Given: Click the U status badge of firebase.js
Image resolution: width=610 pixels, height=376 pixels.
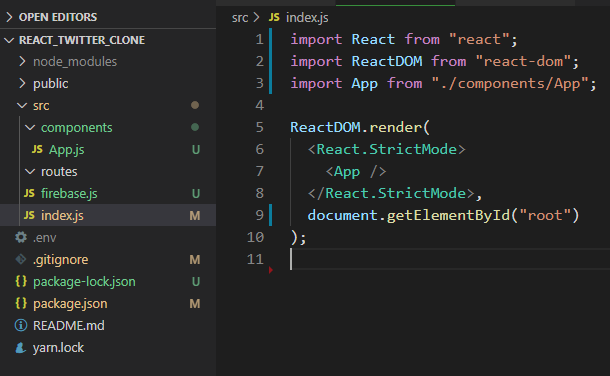Looking at the screenshot, I should [196, 194].
